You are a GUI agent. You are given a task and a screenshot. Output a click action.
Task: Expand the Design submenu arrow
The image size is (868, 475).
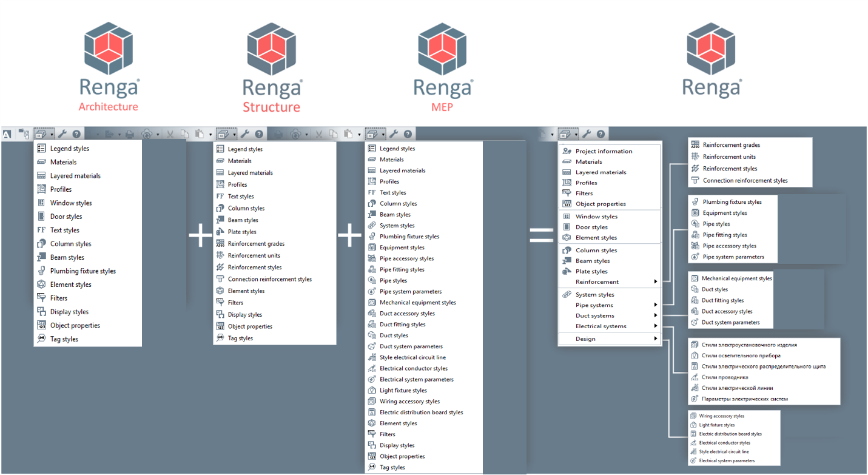click(x=656, y=339)
